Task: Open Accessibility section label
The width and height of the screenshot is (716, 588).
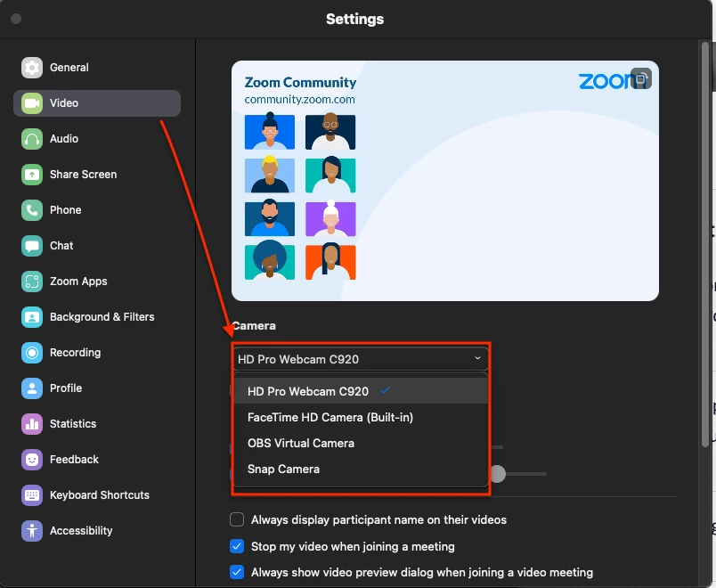Action: [81, 531]
